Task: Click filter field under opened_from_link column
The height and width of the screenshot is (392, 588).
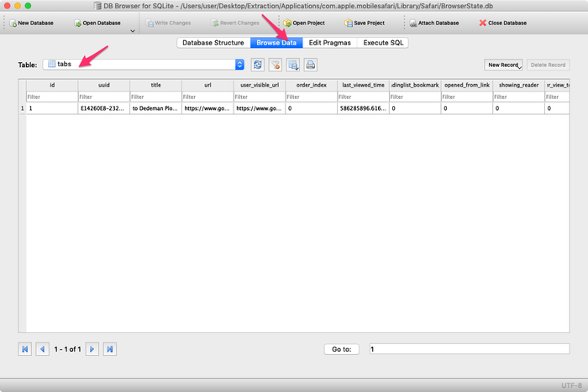Action: (x=467, y=97)
